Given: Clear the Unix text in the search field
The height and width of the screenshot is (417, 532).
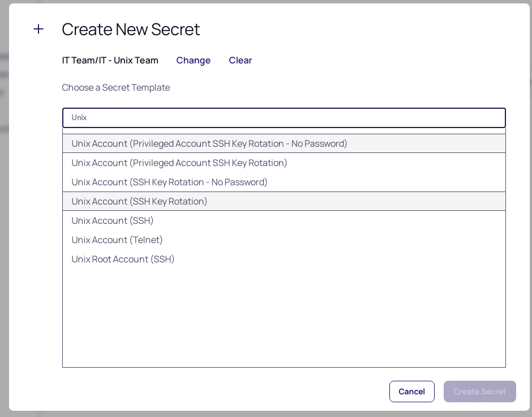Looking at the screenshot, I should 79,117.
